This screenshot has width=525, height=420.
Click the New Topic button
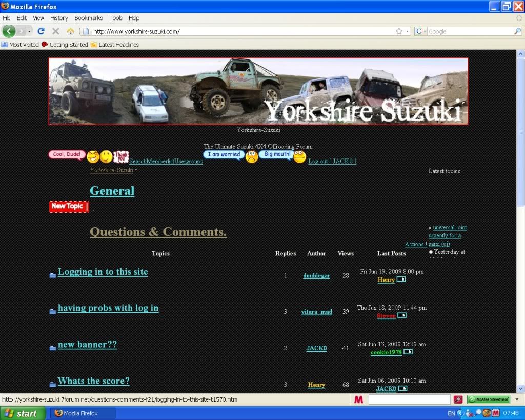pos(69,206)
